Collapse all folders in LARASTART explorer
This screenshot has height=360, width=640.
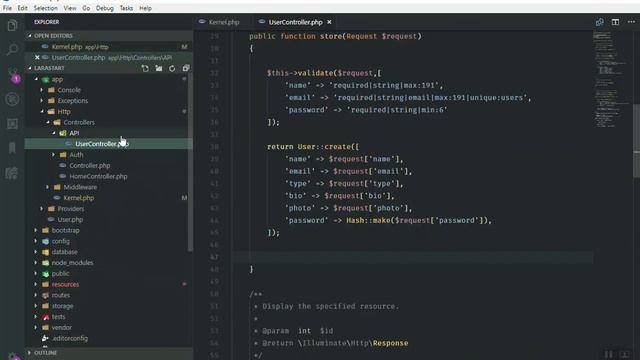[x=186, y=68]
